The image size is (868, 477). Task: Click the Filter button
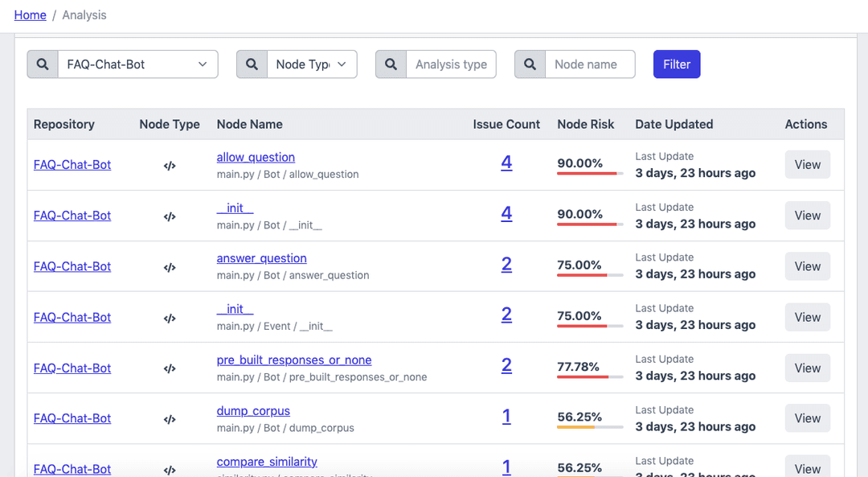click(x=676, y=64)
